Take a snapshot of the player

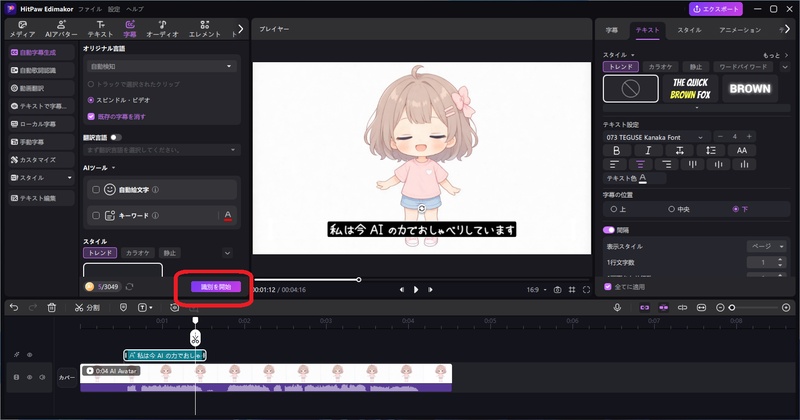558,289
